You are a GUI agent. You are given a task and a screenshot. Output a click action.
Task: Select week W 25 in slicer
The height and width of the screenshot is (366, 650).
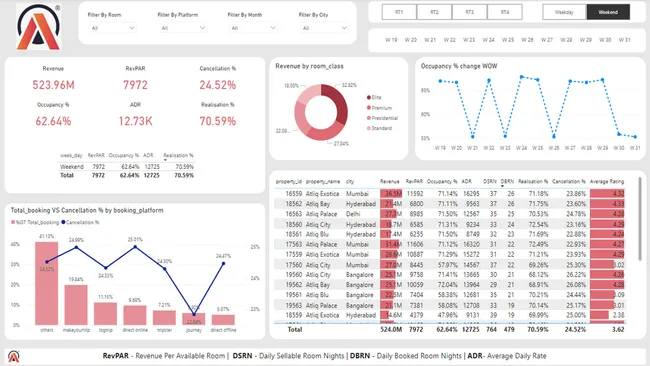click(x=508, y=40)
